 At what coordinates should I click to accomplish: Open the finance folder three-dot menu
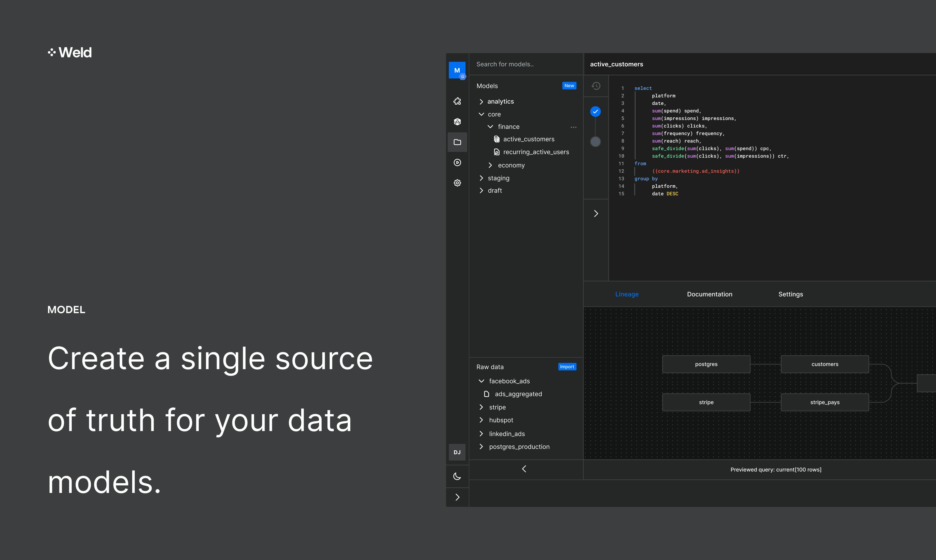point(573,127)
